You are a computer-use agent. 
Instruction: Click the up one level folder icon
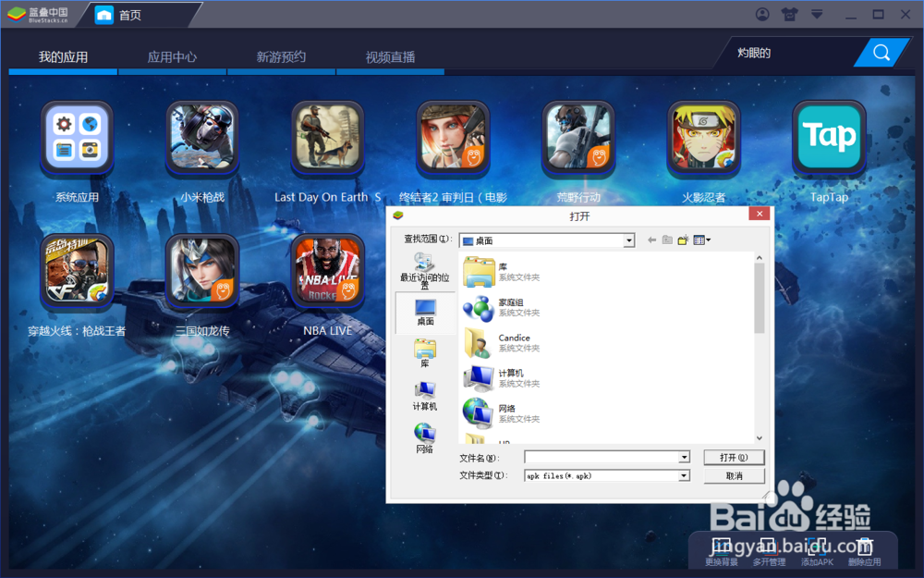667,240
